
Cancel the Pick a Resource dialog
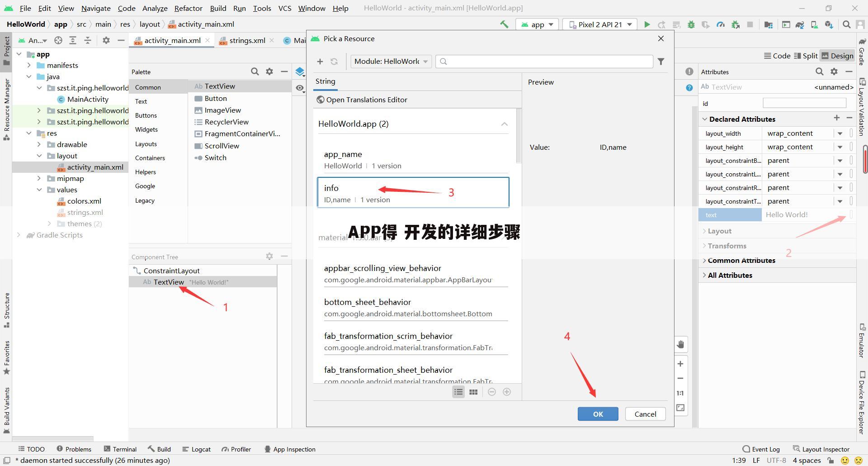click(645, 414)
